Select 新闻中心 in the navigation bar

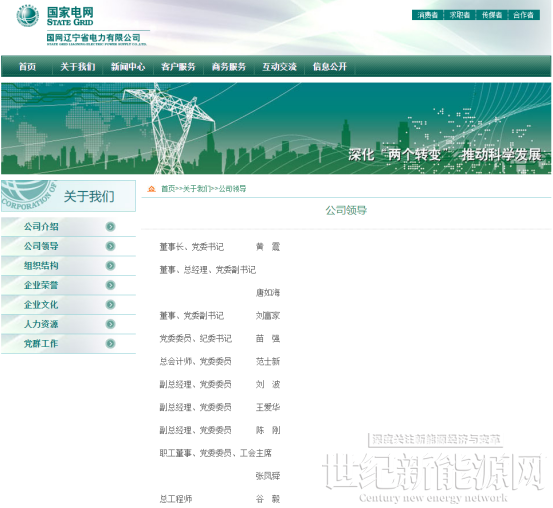tap(128, 66)
